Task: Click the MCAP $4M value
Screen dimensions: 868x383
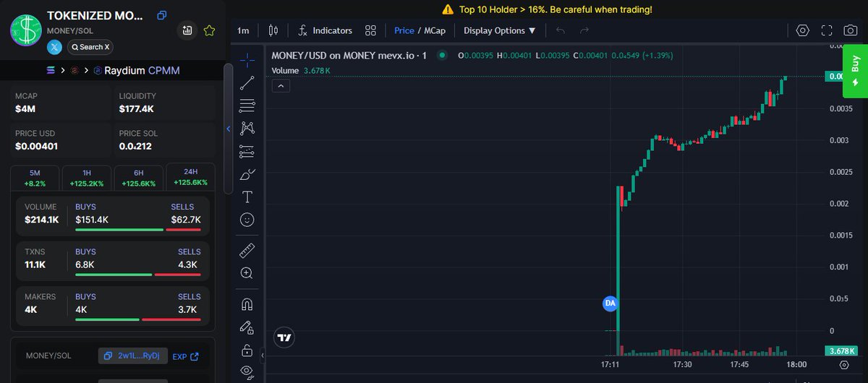Action: [24, 109]
